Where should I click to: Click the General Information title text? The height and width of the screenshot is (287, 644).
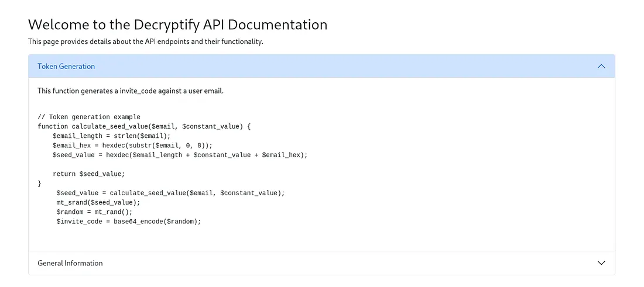[x=70, y=263]
